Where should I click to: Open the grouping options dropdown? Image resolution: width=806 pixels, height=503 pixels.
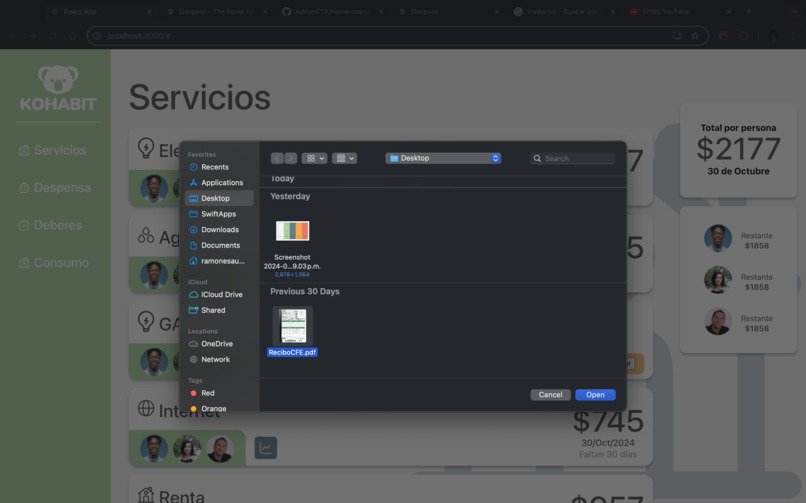click(344, 158)
